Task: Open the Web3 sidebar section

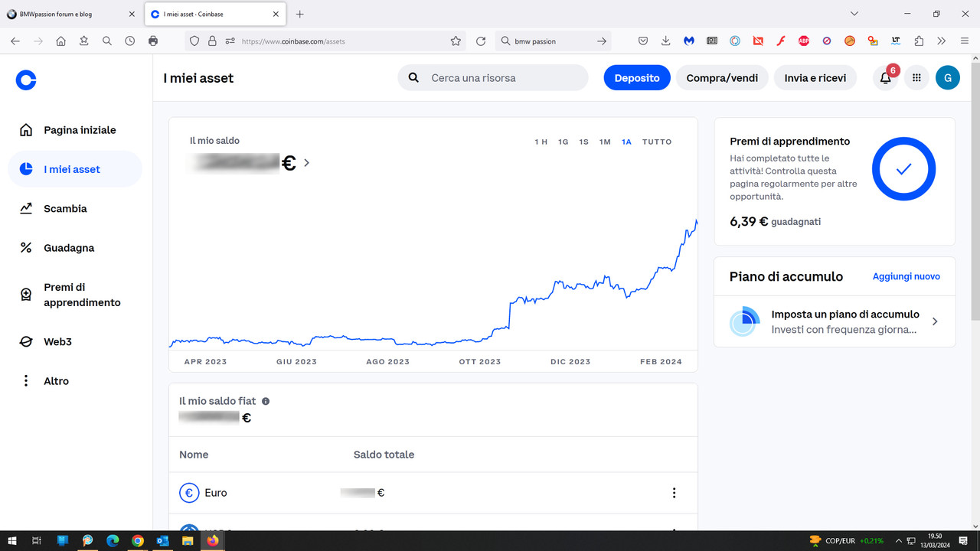Action: [75, 342]
